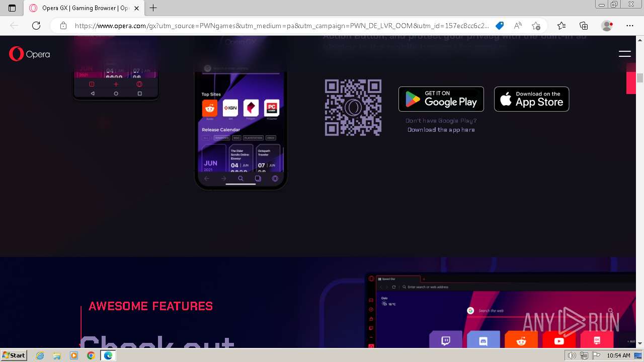Open the Opera site hamburger menu
The width and height of the screenshot is (644, 362).
625,54
